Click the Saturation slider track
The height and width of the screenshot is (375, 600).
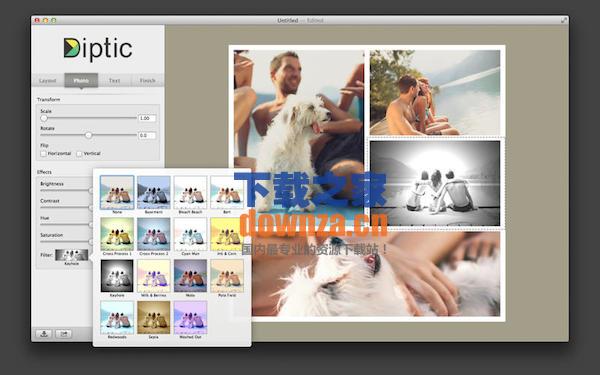pos(66,241)
